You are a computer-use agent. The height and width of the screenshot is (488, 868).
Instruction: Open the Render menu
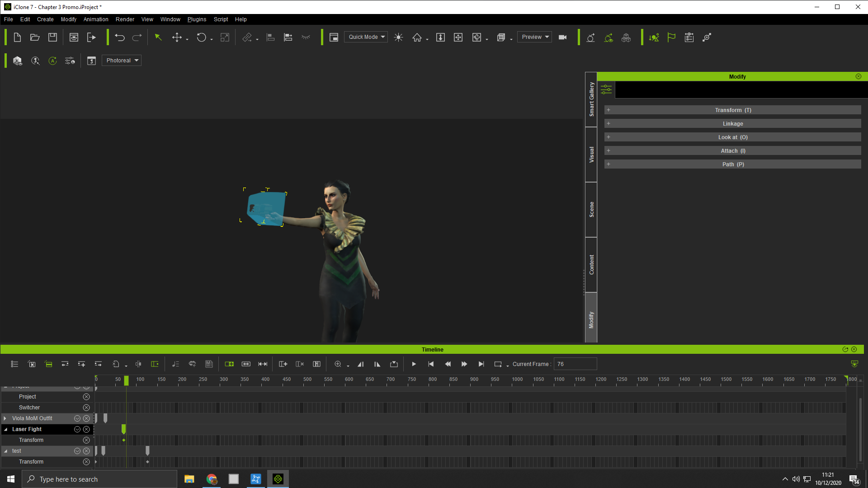point(125,19)
